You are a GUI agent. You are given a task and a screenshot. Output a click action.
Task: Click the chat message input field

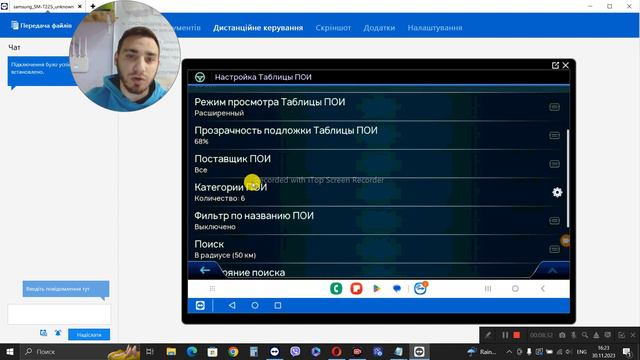tap(59, 314)
